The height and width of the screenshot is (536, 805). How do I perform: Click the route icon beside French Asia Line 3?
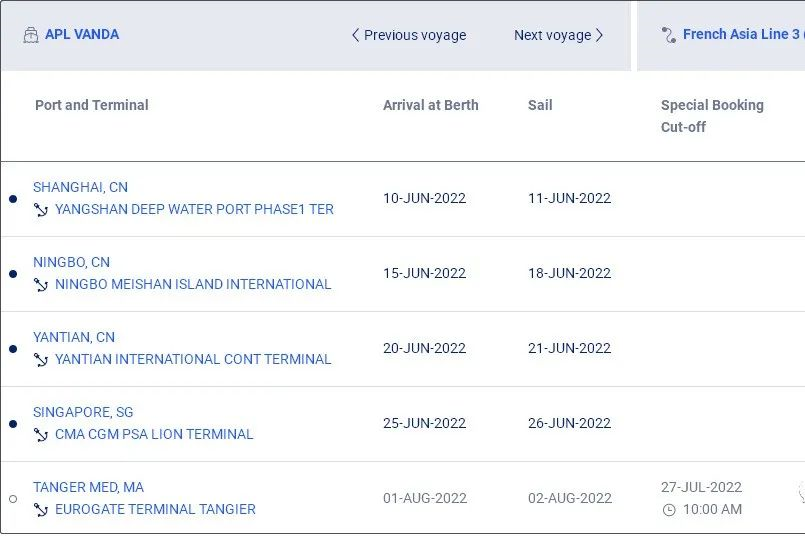668,35
